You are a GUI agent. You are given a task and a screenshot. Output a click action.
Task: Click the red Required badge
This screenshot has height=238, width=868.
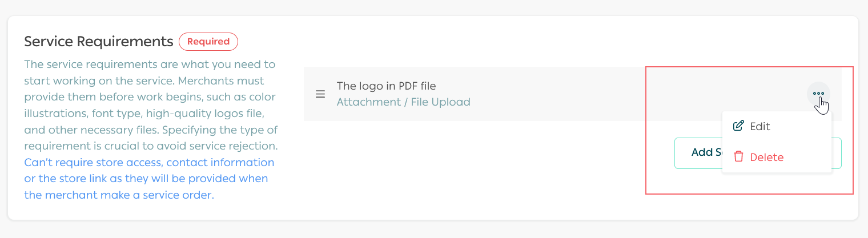(x=208, y=42)
